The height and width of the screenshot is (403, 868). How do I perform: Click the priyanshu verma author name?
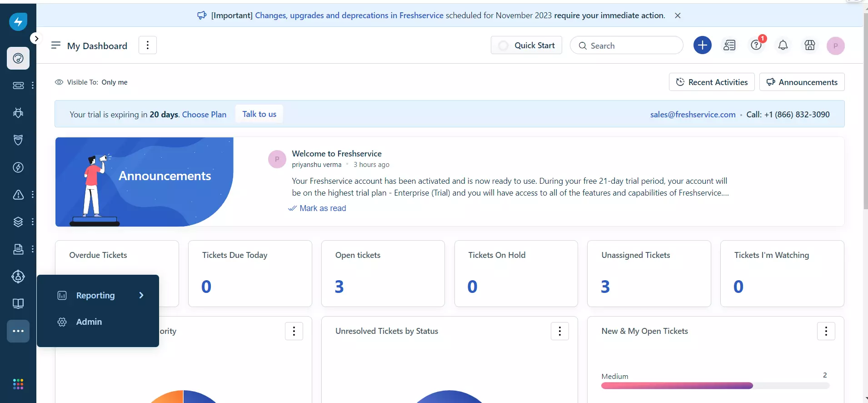coord(316,165)
